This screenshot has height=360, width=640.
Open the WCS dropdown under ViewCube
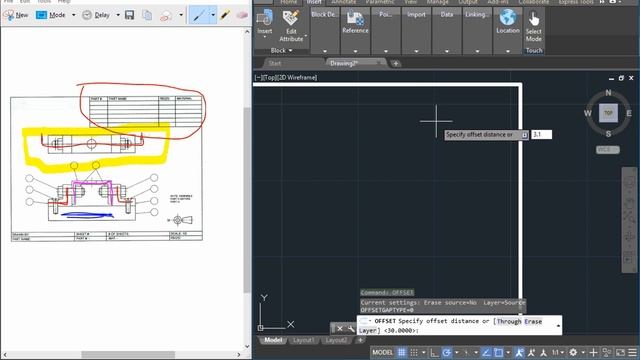click(608, 150)
